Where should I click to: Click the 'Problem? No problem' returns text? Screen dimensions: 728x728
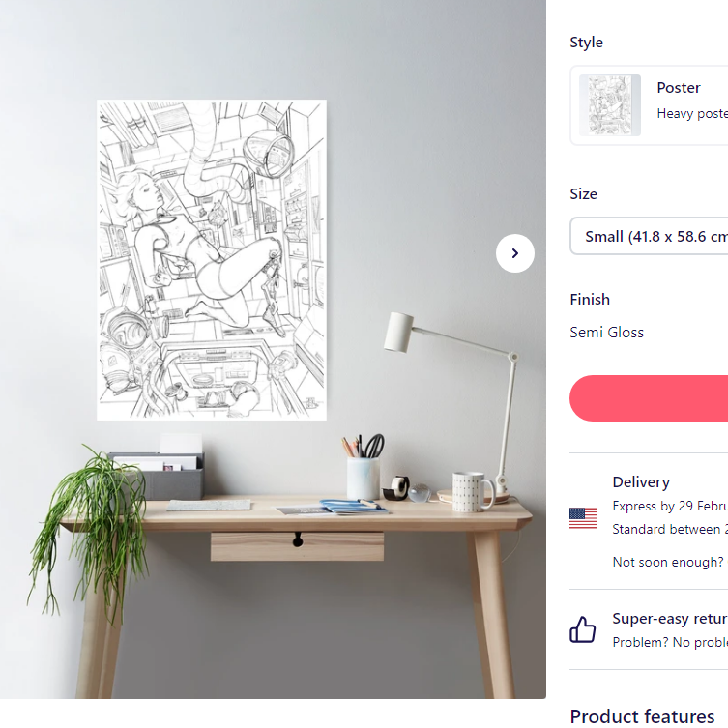pyautogui.click(x=670, y=642)
